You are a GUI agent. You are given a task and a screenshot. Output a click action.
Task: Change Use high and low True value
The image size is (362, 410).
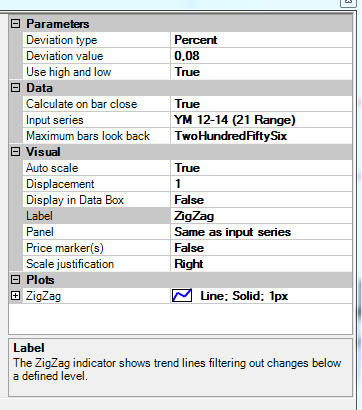click(x=261, y=72)
